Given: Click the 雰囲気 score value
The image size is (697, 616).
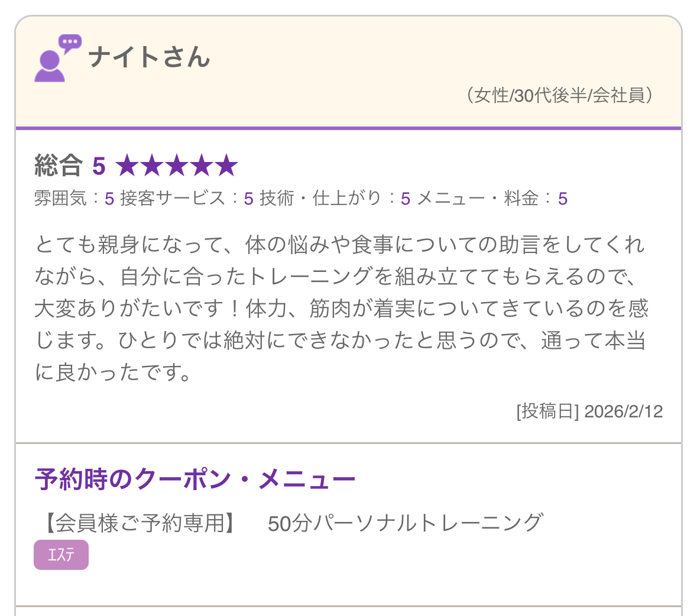Looking at the screenshot, I should (x=109, y=199).
